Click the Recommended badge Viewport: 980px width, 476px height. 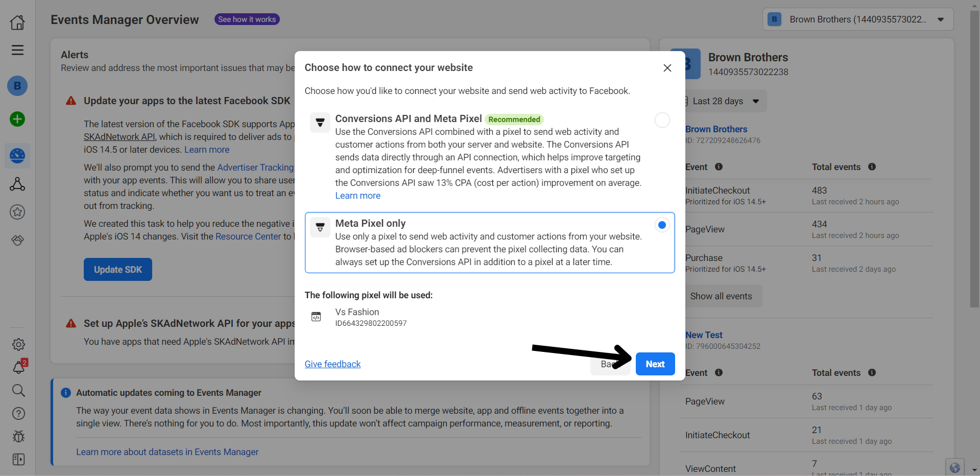[514, 120]
